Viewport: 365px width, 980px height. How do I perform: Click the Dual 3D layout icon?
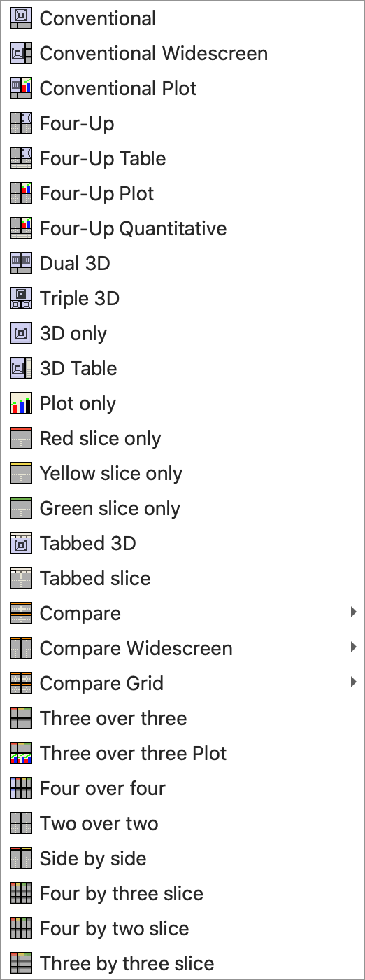coord(22,264)
